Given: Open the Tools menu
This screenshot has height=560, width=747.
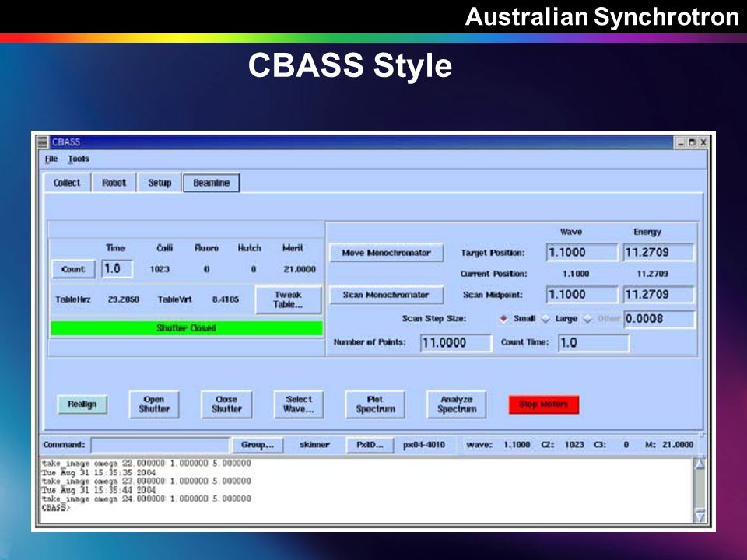Looking at the screenshot, I should (x=78, y=159).
